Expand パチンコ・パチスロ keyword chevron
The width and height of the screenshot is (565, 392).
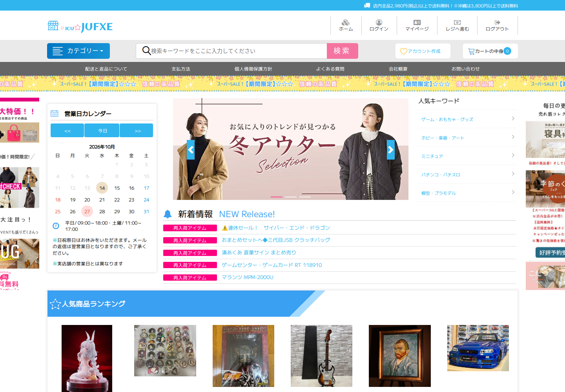point(513,174)
